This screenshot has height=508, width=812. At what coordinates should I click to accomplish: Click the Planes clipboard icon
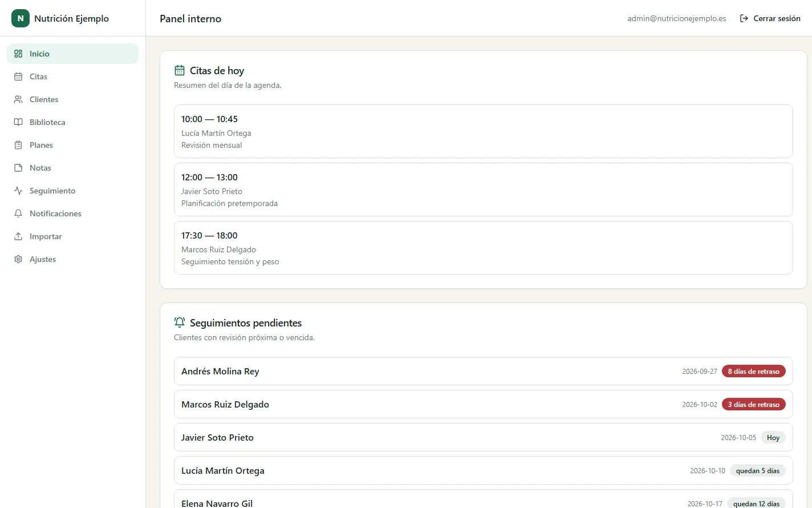point(18,145)
